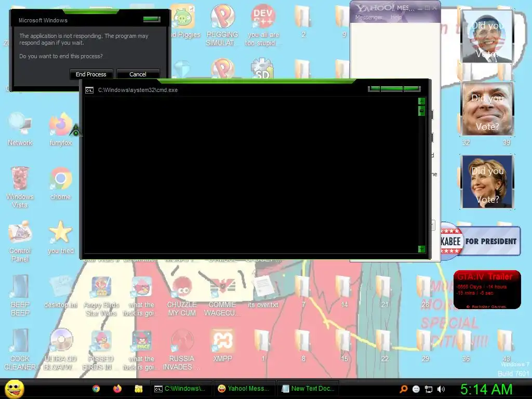The height and width of the screenshot is (399, 532).
Task: Switch to New Text Doc... taskbar button
Action: (308, 389)
